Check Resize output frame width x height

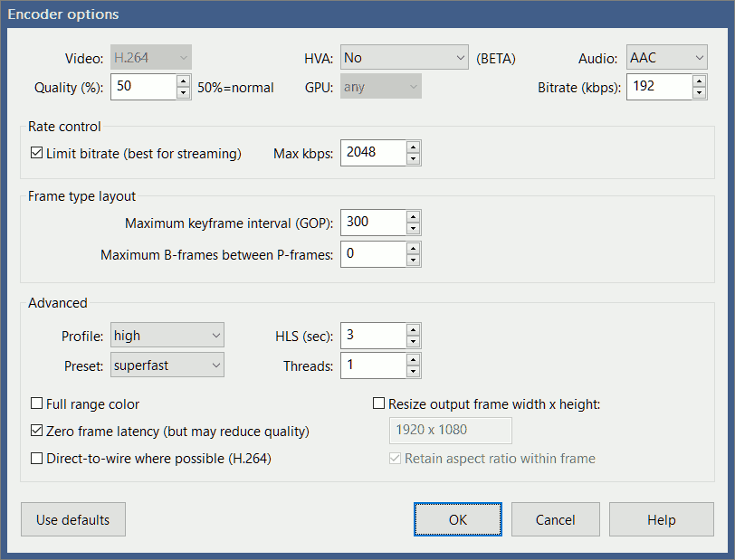point(379,403)
